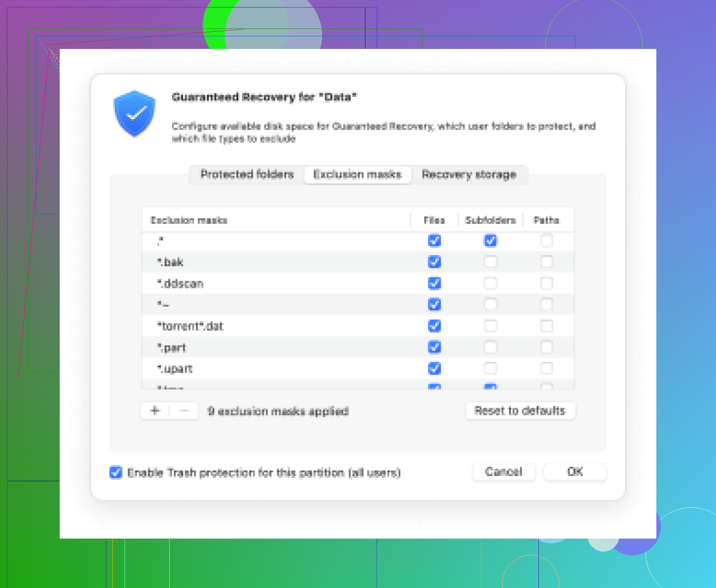Disable Trash protection for this partition checkbox
The height and width of the screenshot is (588, 716).
(116, 472)
